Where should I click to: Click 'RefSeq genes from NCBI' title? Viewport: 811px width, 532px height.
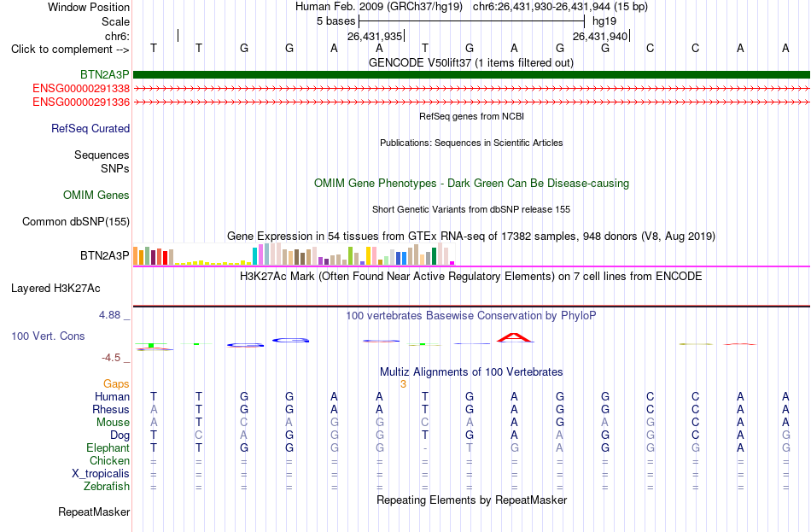coord(472,116)
